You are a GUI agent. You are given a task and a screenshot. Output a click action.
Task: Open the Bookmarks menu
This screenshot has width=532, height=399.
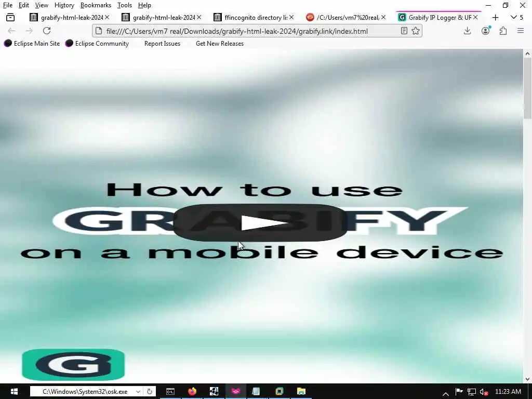(96, 5)
